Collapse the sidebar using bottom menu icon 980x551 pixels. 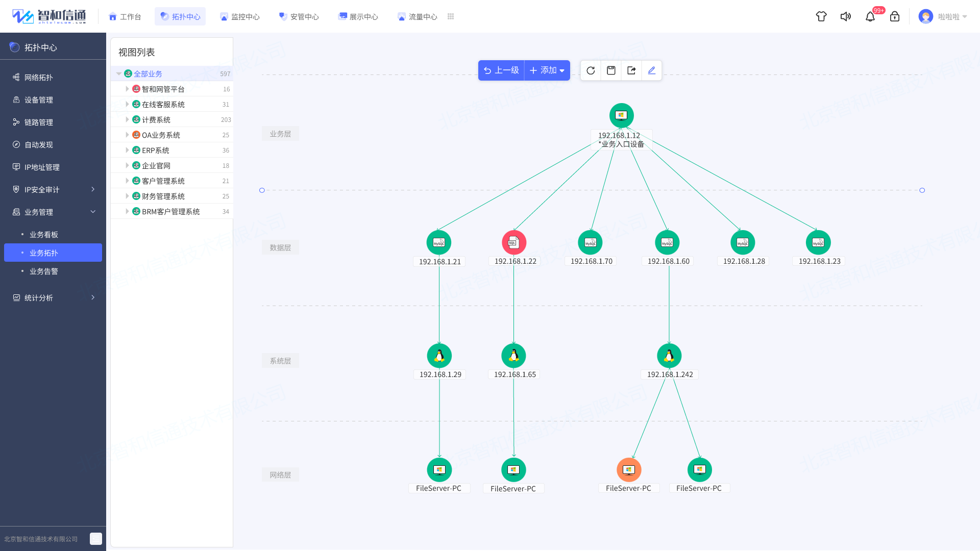95,539
